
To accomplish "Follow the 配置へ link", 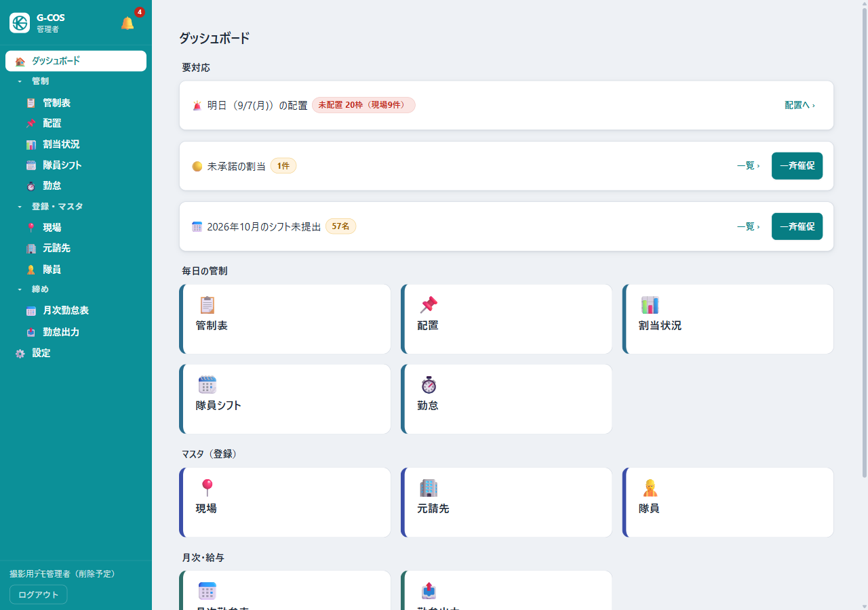I will pyautogui.click(x=800, y=106).
